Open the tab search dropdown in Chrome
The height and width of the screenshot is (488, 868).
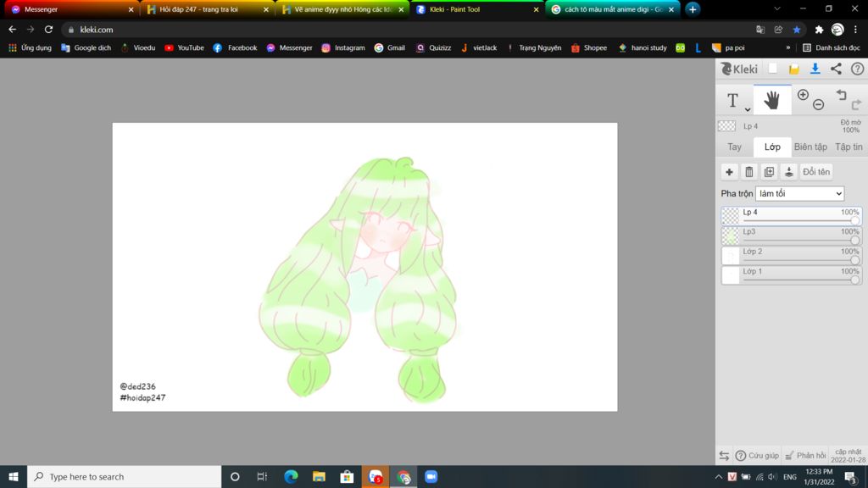777,8
